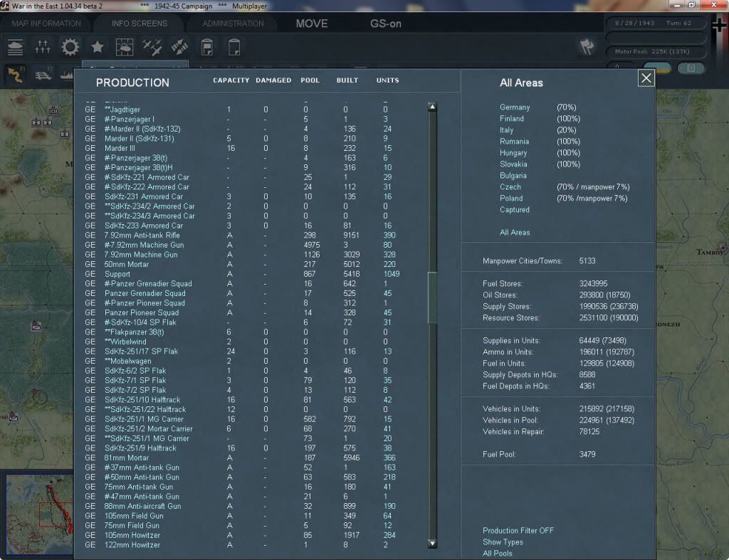The height and width of the screenshot is (560, 729).
Task: Switch to the INFO SCREENS tab
Action: click(139, 23)
